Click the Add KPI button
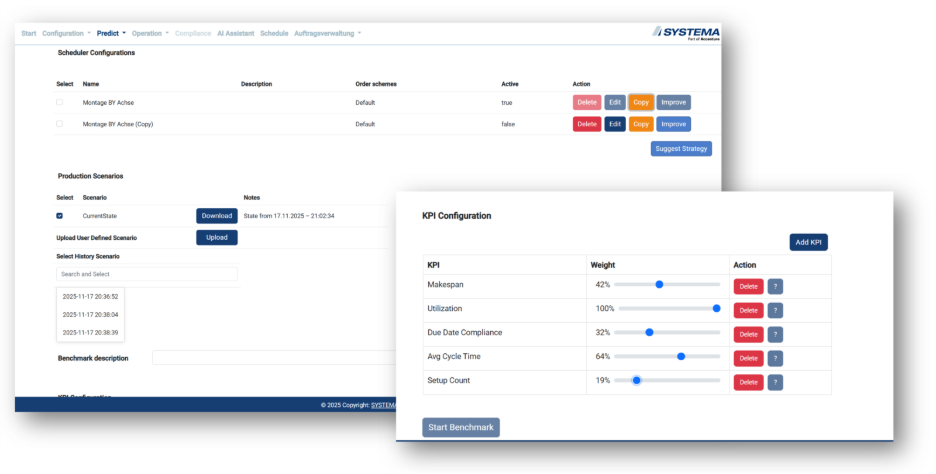 (808, 242)
